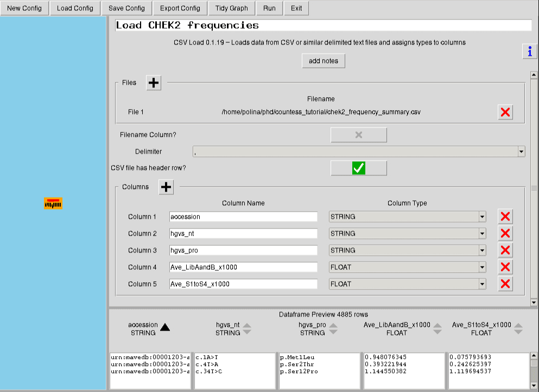Click config panel scrollbar up arrow
This screenshot has height=392, width=539.
(x=534, y=74)
